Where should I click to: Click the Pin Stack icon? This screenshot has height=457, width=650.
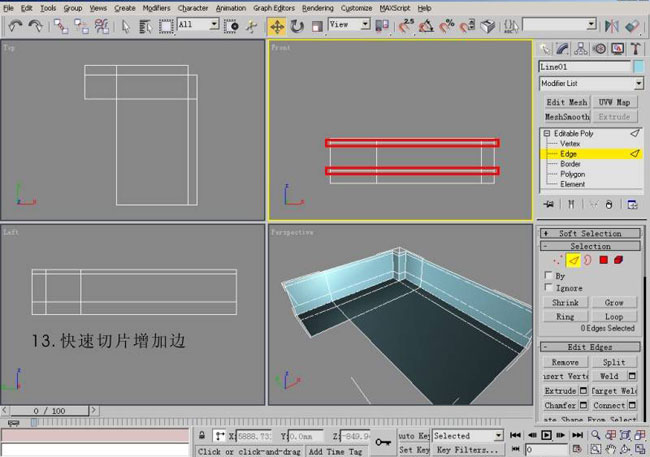548,204
